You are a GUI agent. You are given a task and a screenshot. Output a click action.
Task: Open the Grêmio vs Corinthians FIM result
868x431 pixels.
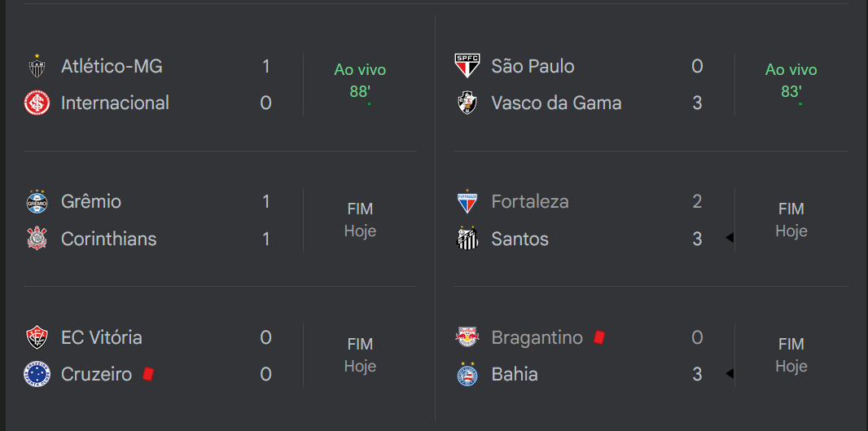pos(360,220)
